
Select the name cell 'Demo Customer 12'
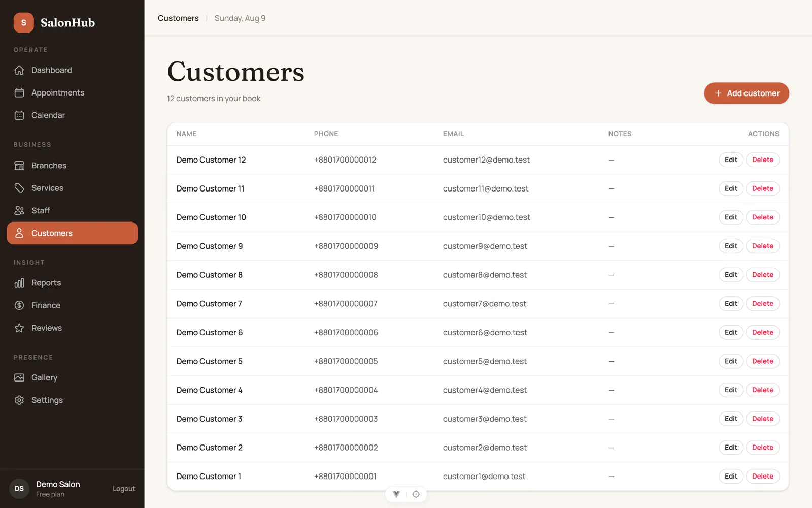point(211,160)
